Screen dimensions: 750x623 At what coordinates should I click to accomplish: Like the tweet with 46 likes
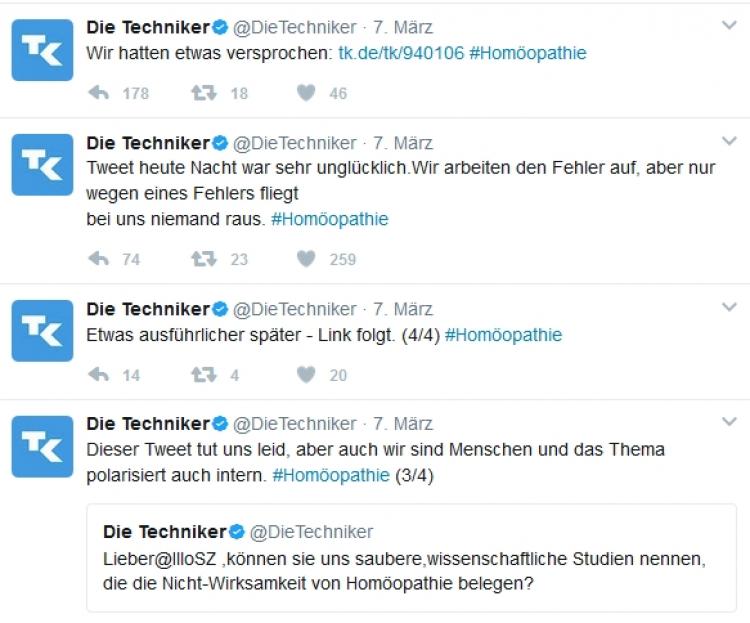click(x=306, y=93)
